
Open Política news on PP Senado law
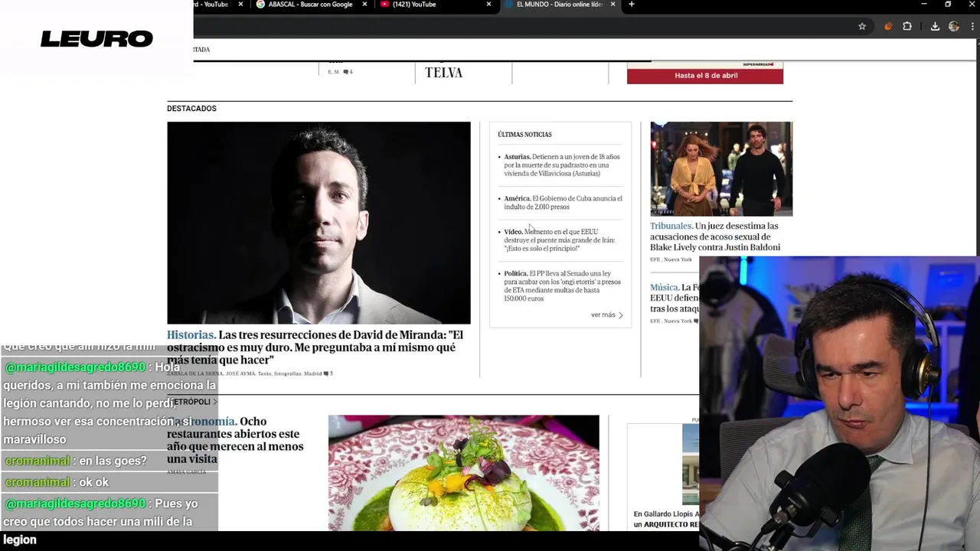561,285
